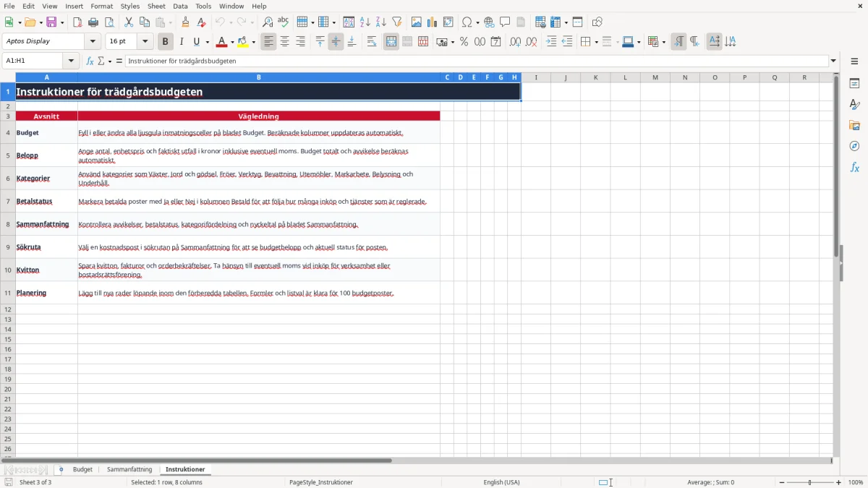Open the font size dropdown
The height and width of the screenshot is (488, 868).
[x=145, y=42]
